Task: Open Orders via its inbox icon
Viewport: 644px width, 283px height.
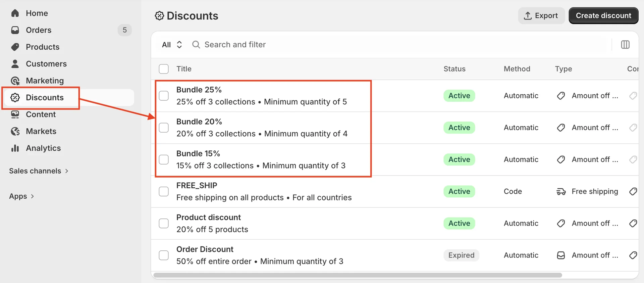Action: 15,30
